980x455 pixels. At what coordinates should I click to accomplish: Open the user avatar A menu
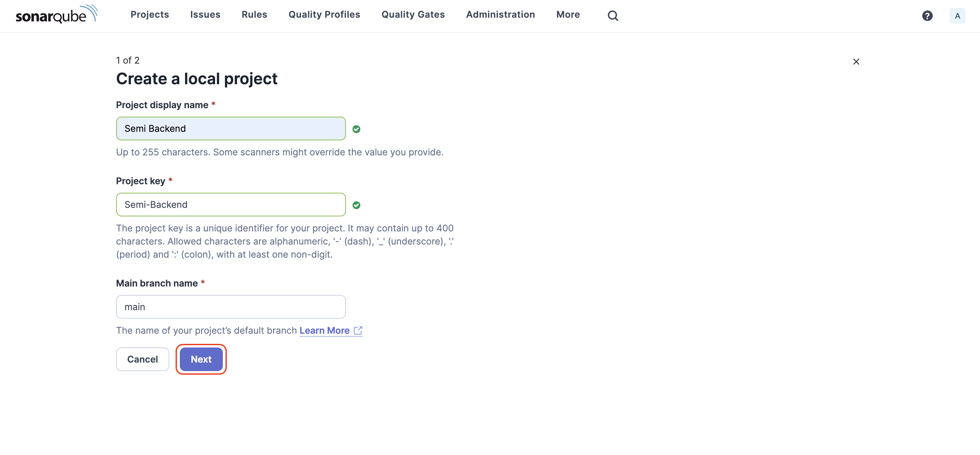(957, 16)
